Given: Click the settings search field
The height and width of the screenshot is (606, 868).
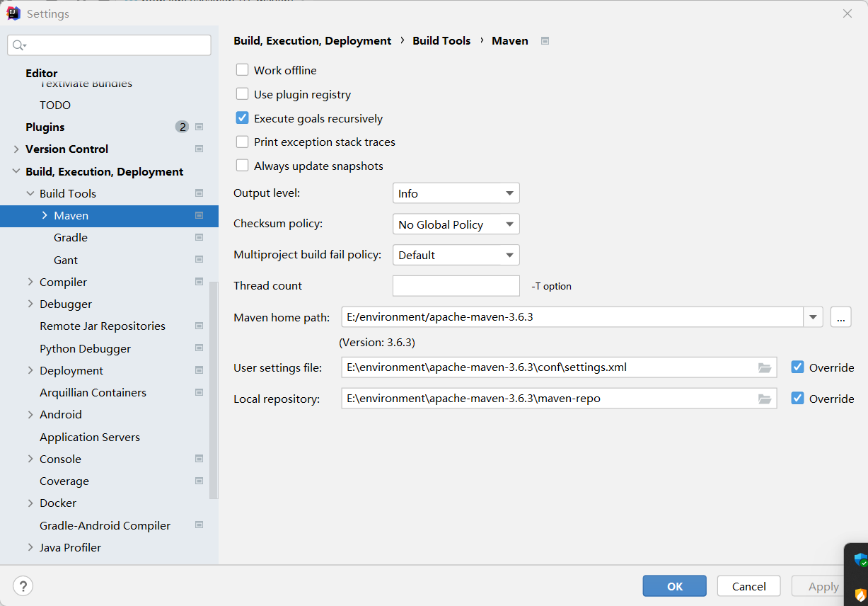Looking at the screenshot, I should (x=109, y=45).
